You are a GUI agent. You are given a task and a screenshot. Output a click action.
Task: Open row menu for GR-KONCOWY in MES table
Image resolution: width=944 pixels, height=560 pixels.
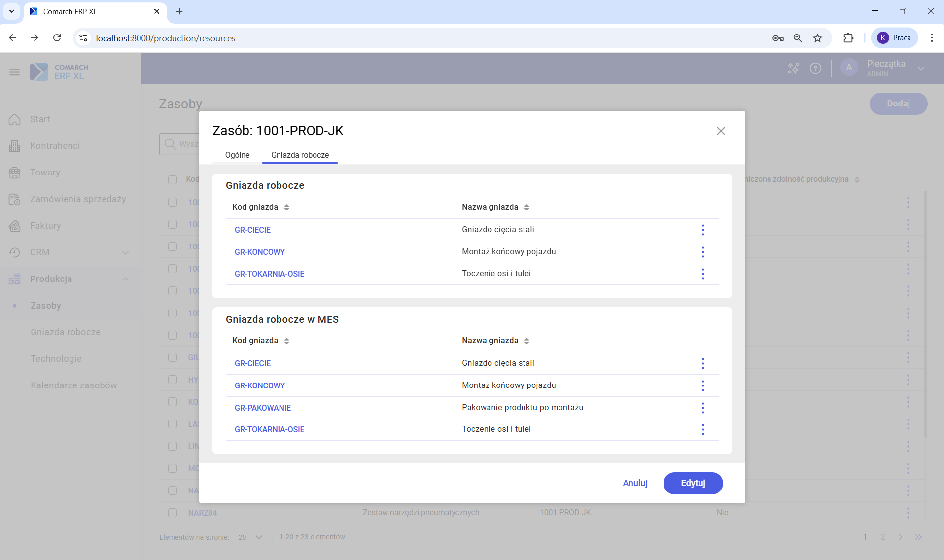703,385
